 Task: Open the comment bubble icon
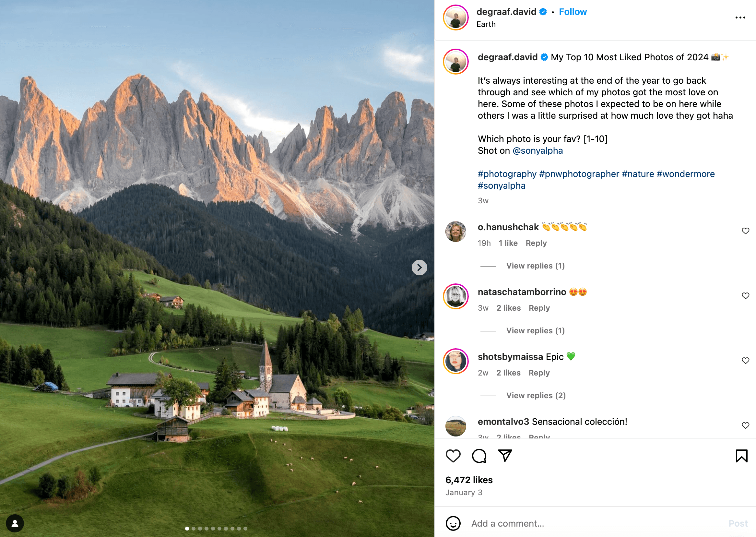[x=479, y=456]
